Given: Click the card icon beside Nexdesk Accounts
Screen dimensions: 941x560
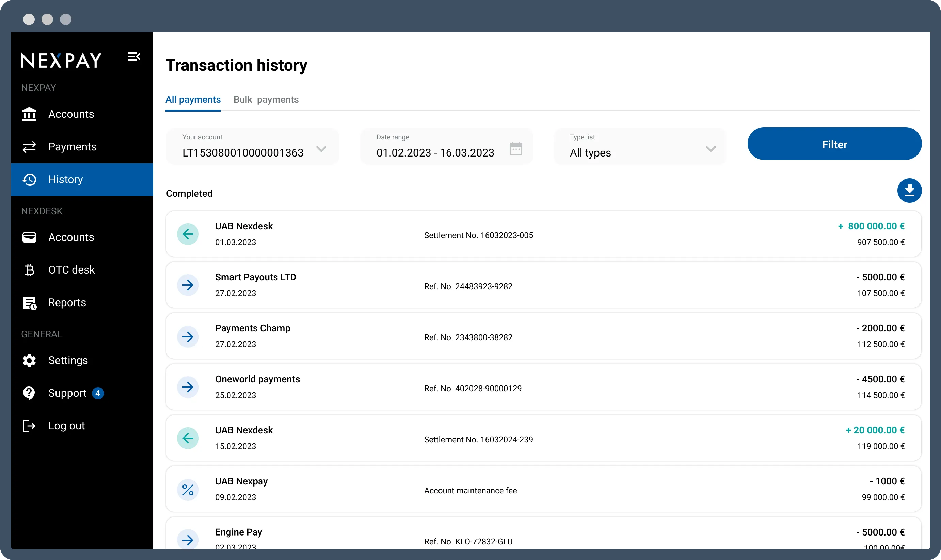Looking at the screenshot, I should (29, 237).
